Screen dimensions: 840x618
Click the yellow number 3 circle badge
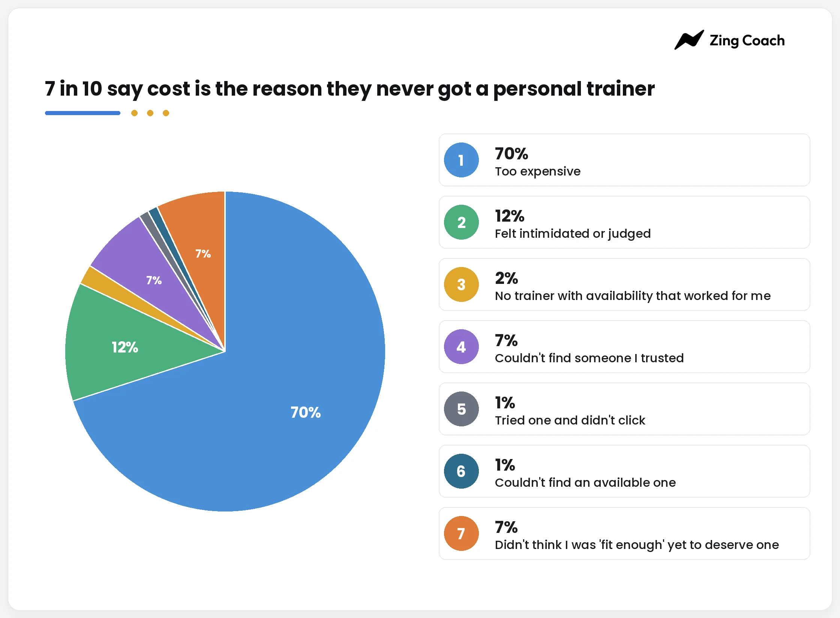click(x=461, y=285)
